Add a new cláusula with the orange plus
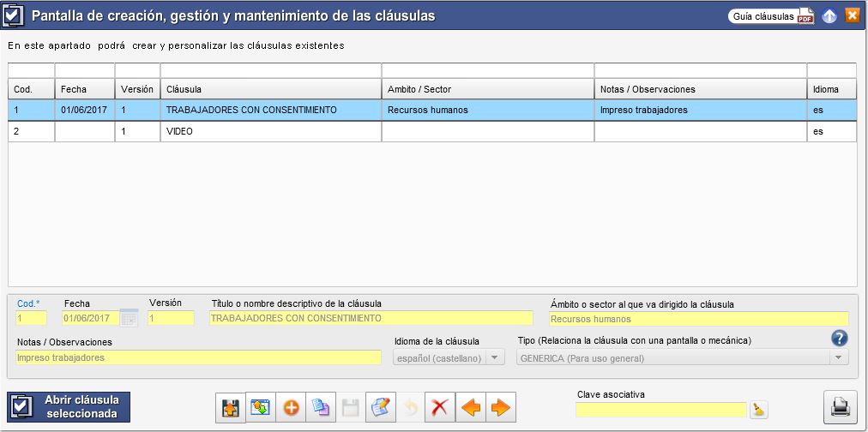868x432 pixels. pos(291,408)
